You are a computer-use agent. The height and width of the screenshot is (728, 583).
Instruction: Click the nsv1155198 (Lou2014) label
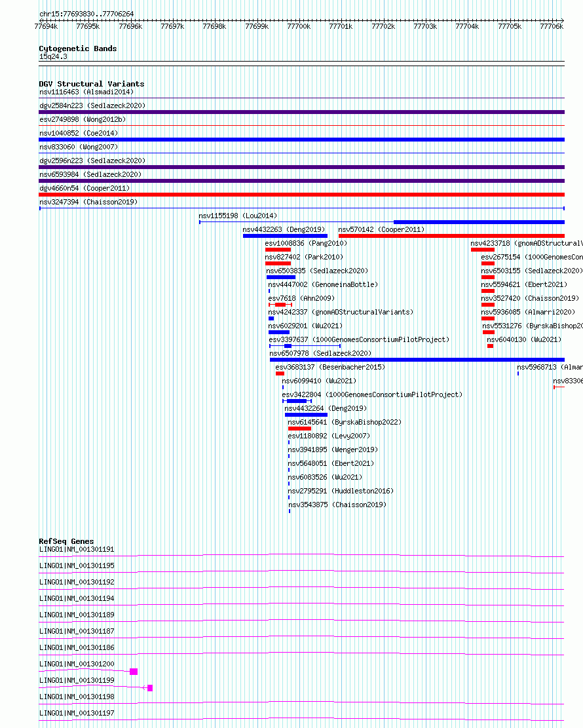click(238, 216)
